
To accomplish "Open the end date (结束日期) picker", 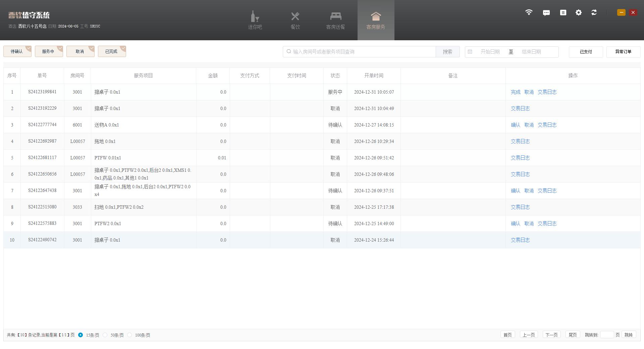I will pyautogui.click(x=531, y=52).
